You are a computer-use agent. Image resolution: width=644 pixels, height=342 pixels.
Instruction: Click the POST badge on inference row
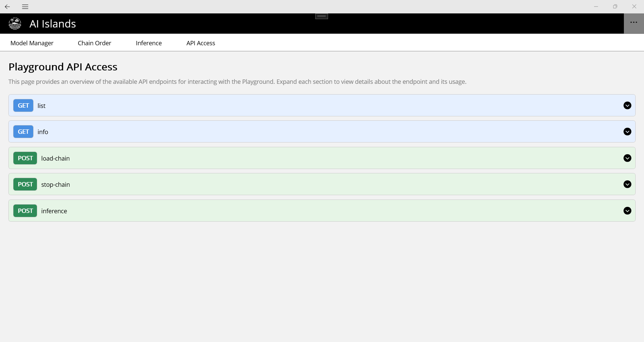(x=25, y=211)
